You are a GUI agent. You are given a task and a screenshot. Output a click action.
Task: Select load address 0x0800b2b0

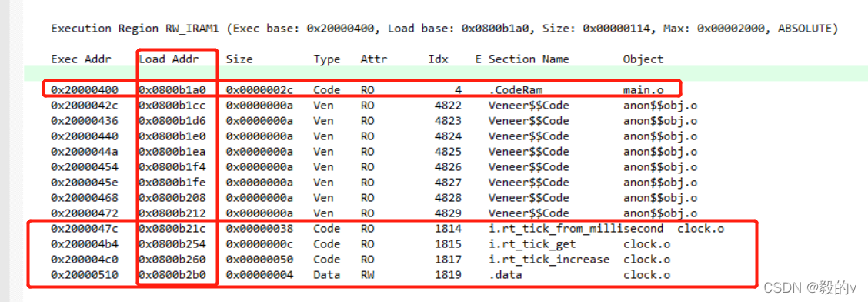[x=172, y=275]
